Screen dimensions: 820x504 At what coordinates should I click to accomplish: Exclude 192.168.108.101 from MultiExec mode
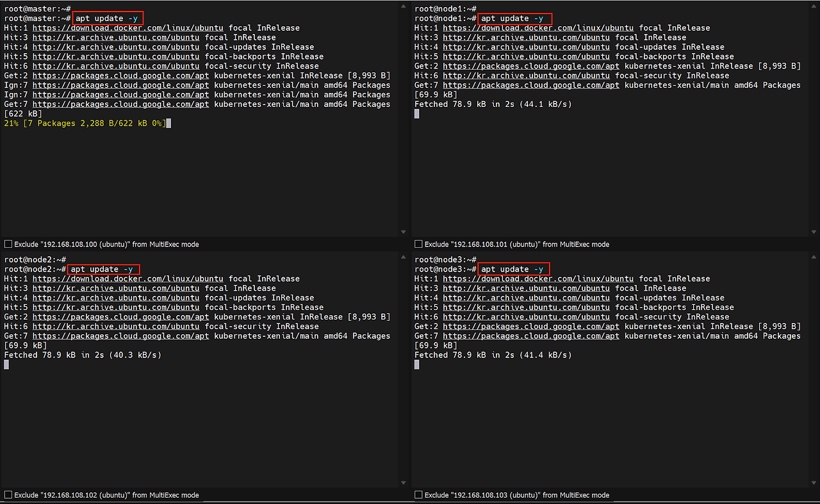(419, 244)
